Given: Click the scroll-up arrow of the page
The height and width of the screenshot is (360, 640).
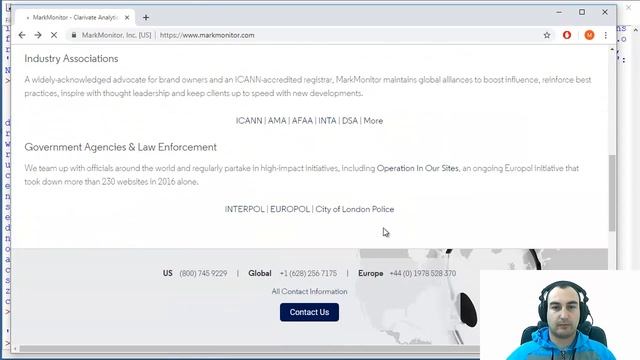Looking at the screenshot, I should pos(612,49).
